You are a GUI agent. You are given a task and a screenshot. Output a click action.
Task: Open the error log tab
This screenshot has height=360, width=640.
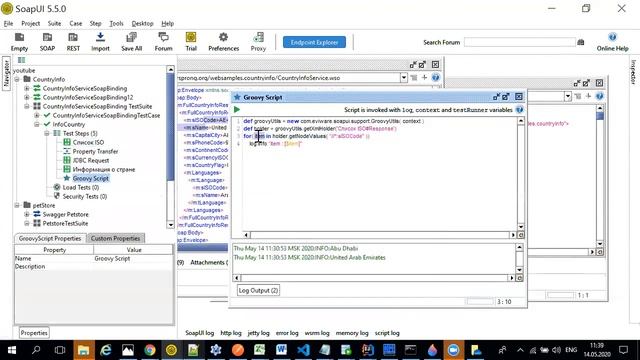click(x=287, y=333)
